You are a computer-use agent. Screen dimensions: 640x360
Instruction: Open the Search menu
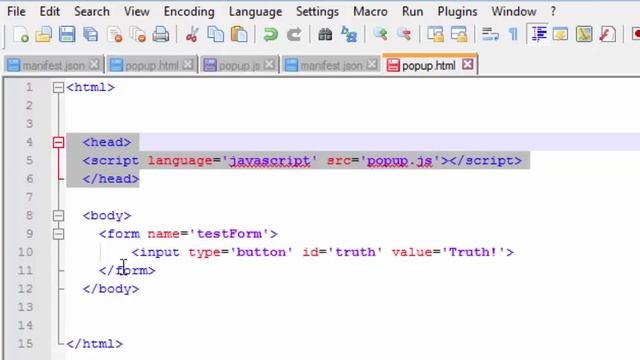[x=92, y=11]
